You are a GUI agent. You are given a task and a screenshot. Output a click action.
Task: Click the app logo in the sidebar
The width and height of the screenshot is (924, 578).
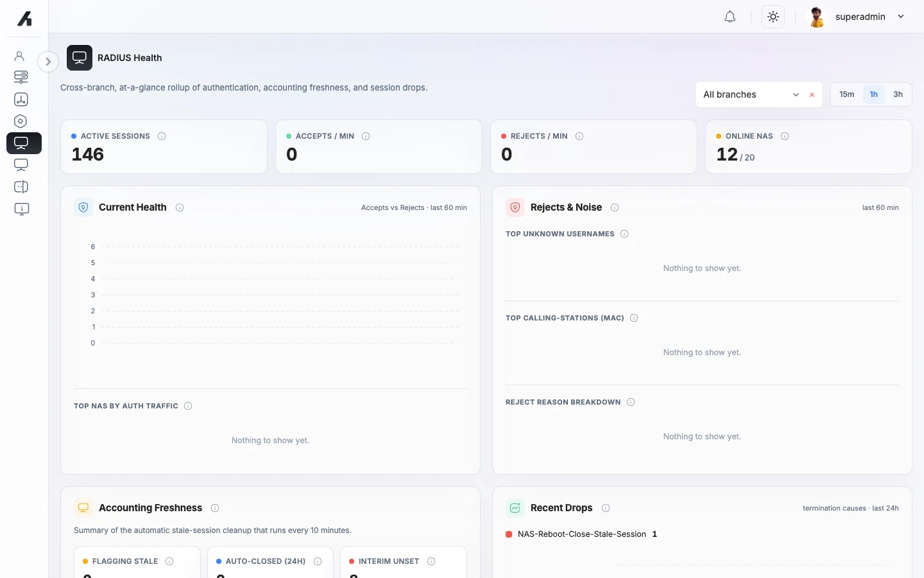(x=24, y=19)
